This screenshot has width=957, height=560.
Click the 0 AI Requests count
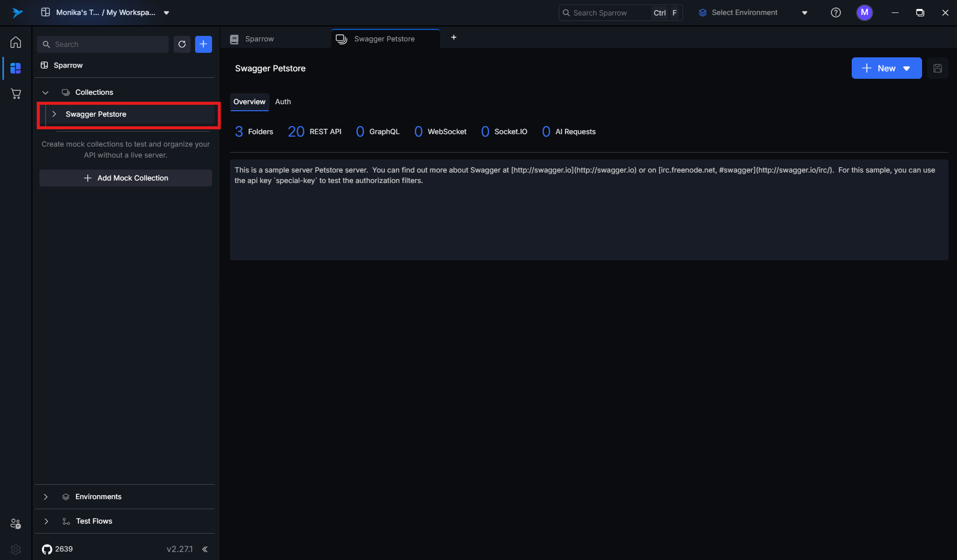(x=569, y=132)
